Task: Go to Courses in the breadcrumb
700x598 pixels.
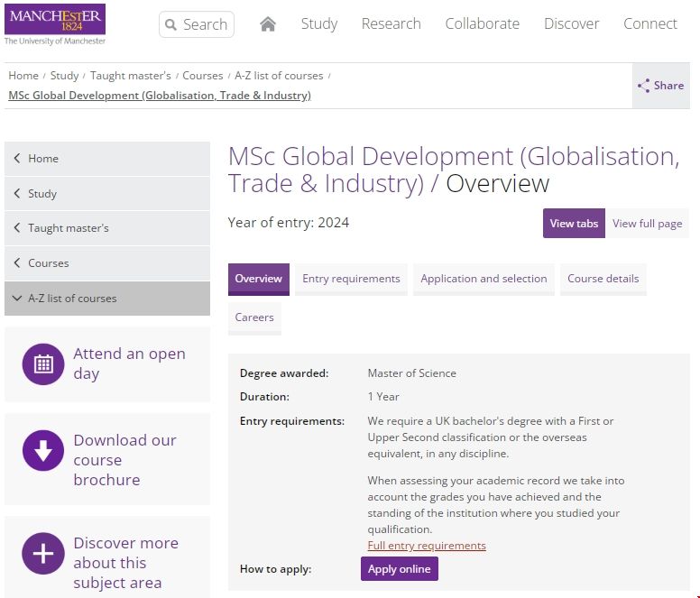Action: coord(202,76)
